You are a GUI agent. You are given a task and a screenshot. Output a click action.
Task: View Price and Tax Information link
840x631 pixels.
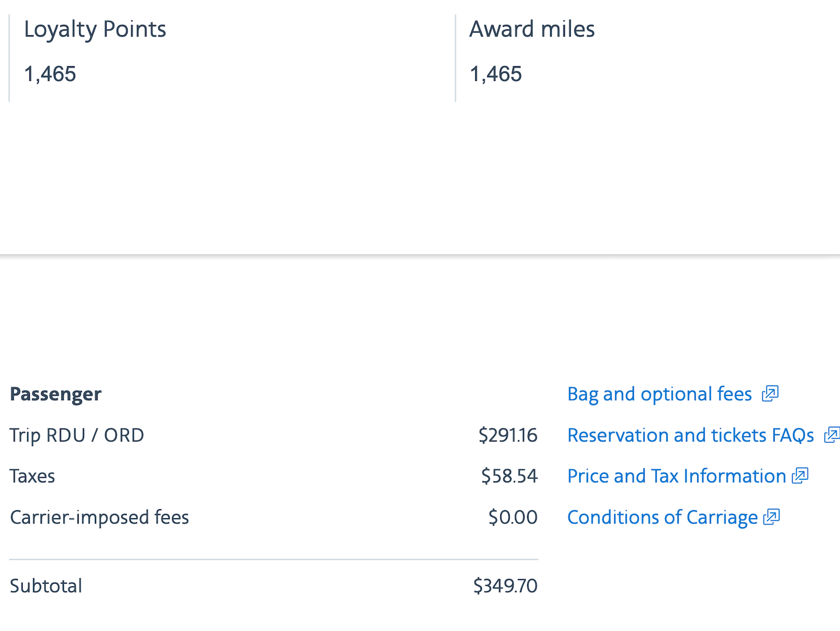coord(676,476)
